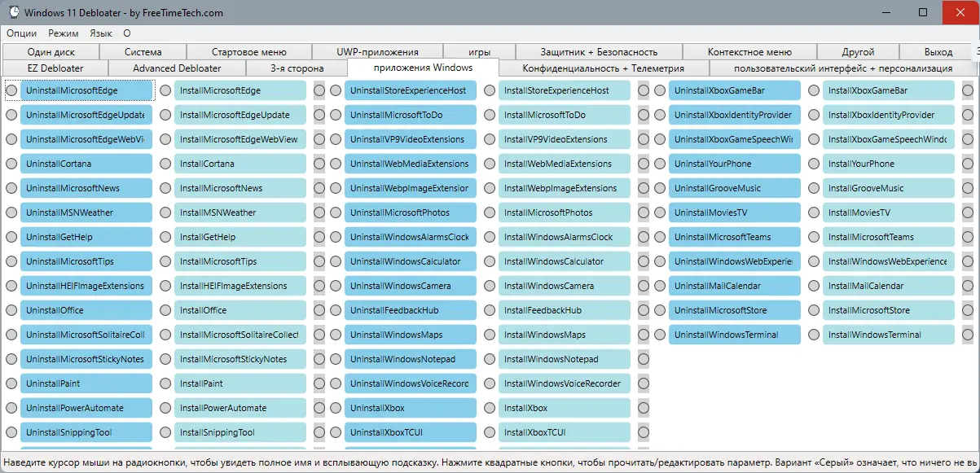Screen dimensions: 980x473
Task: Pick the UninstallMicrosoftTeams radio button
Action: (x=660, y=237)
